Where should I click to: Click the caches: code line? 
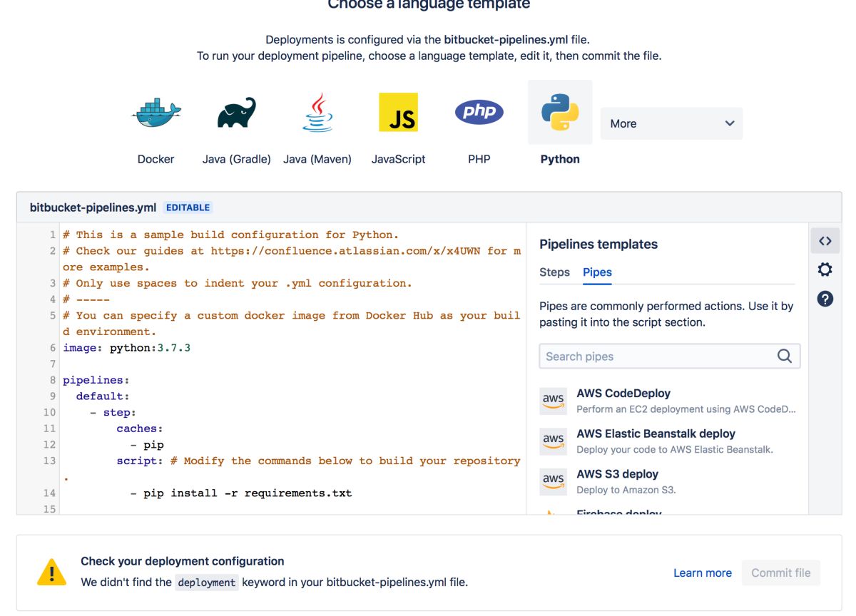(x=140, y=428)
